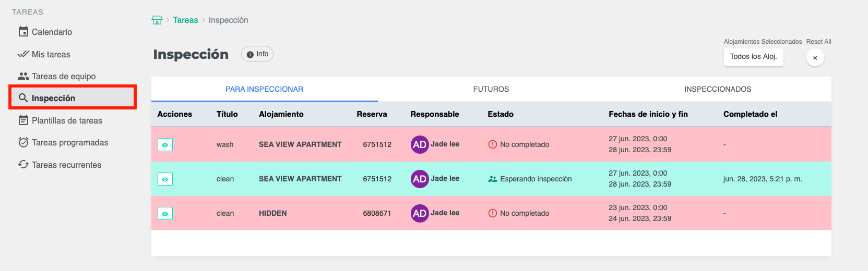Open Tareas programadas from the sidebar
This screenshot has height=271, width=868.
[x=70, y=143]
